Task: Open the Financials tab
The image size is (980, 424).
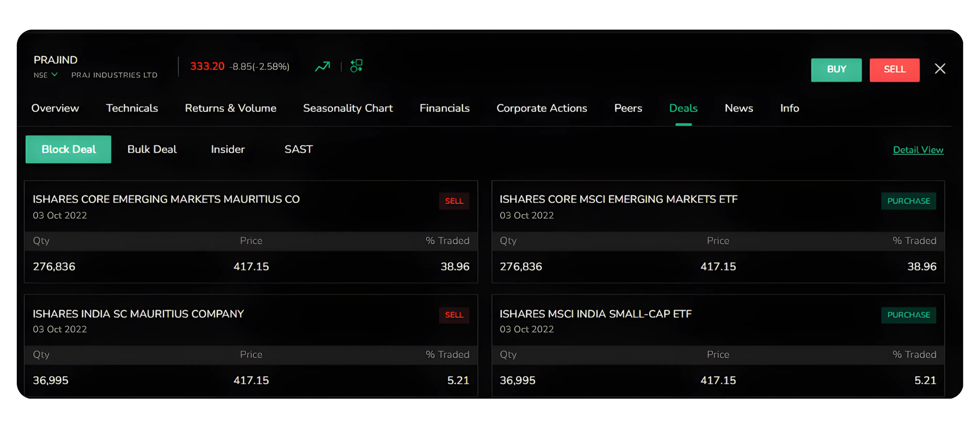Action: (444, 108)
